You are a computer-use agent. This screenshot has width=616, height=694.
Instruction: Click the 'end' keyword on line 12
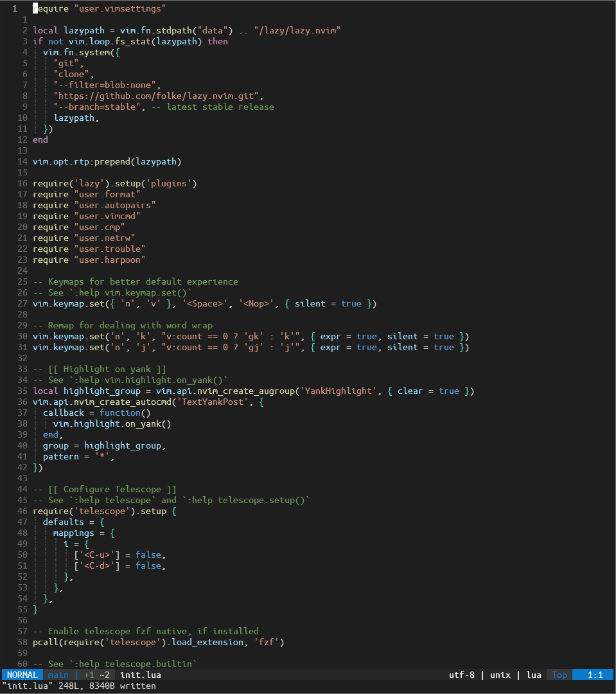(x=40, y=139)
